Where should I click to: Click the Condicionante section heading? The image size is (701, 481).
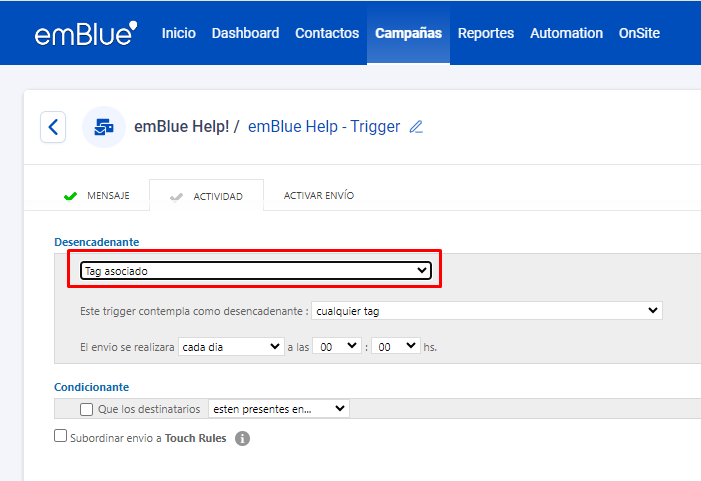(x=92, y=387)
